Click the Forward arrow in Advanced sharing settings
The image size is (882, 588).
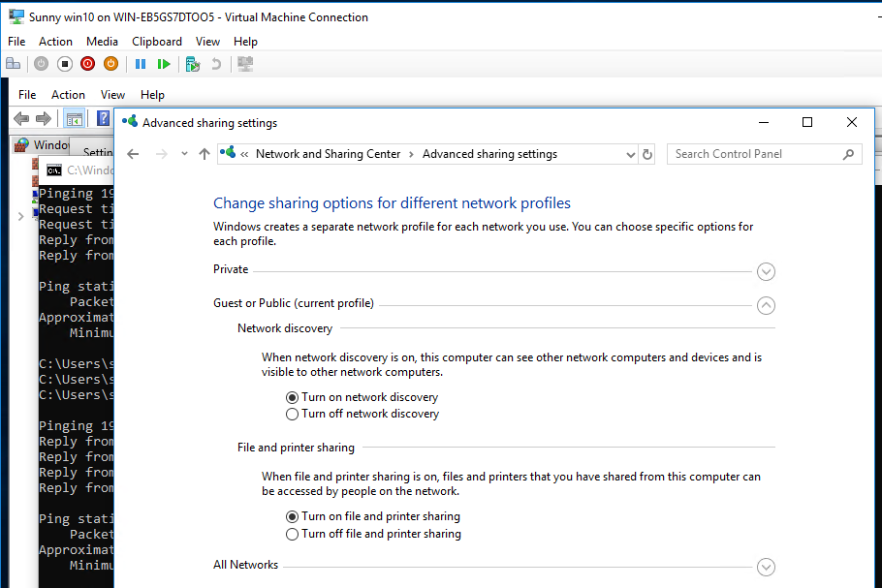click(x=162, y=154)
